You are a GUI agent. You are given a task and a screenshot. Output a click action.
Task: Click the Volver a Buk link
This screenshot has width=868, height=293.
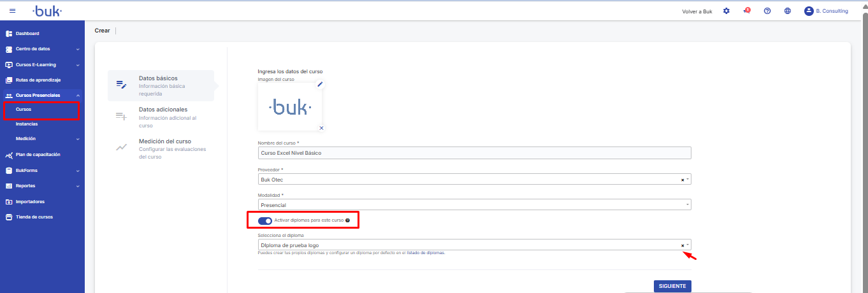coord(697,11)
